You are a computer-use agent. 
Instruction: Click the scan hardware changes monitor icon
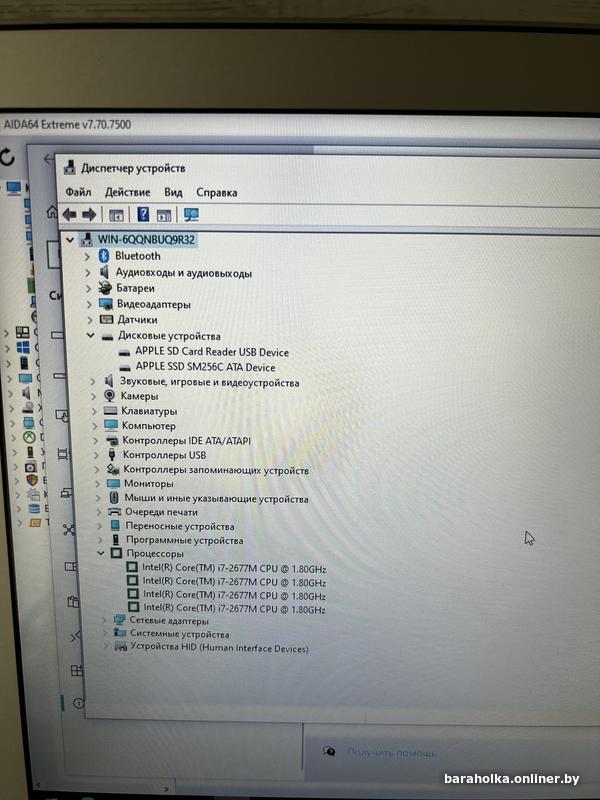(x=191, y=215)
